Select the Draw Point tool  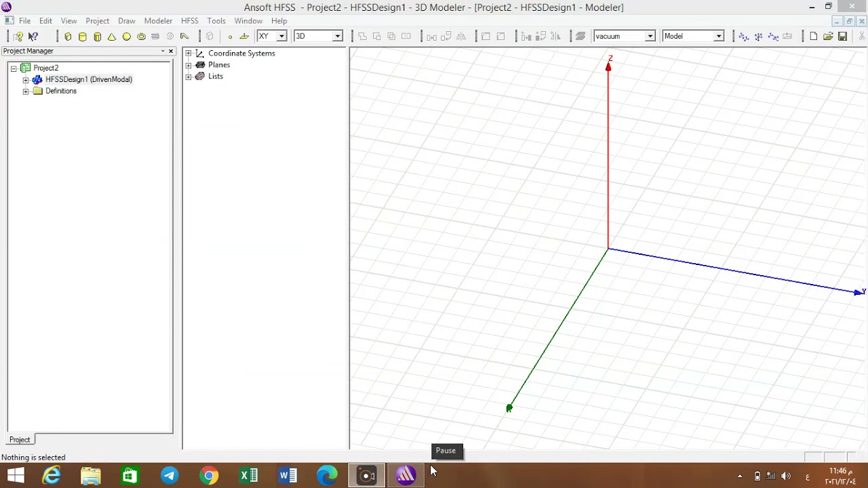click(x=230, y=37)
